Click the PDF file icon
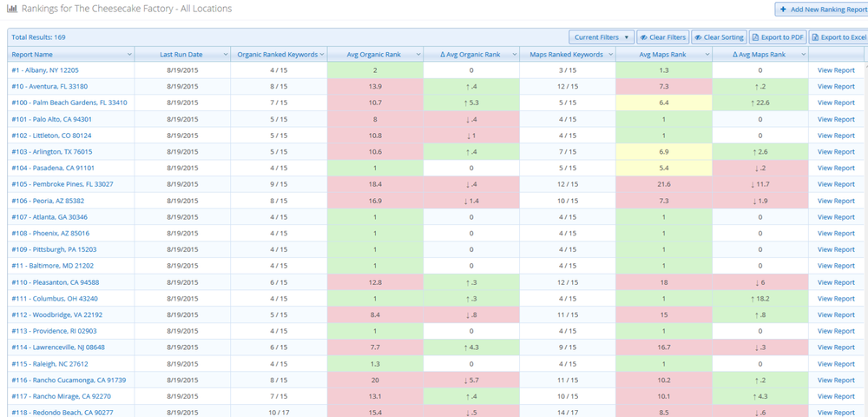This screenshot has height=417, width=868. (x=756, y=37)
